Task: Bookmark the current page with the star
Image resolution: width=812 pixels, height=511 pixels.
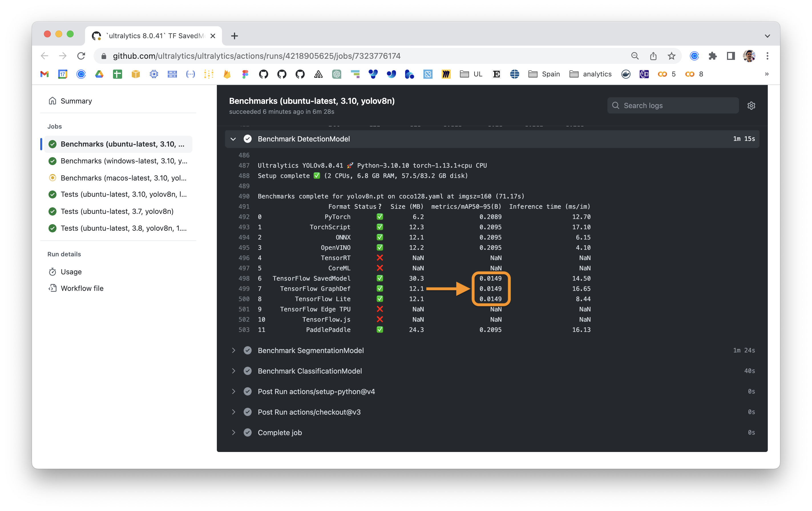Action: tap(671, 56)
